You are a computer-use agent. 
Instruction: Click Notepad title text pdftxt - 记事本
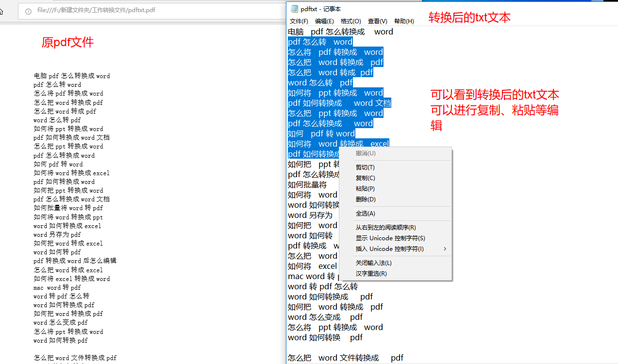point(320,9)
